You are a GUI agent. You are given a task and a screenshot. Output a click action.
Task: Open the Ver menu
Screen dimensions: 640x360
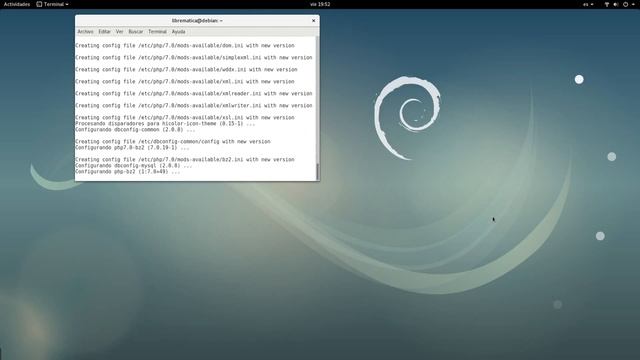tap(119, 32)
